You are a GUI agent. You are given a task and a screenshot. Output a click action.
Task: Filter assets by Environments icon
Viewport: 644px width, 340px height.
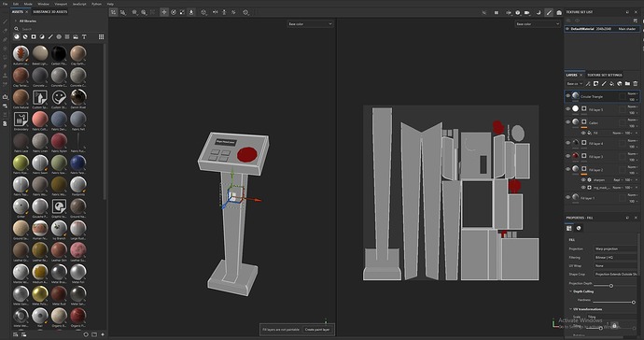tap(76, 37)
